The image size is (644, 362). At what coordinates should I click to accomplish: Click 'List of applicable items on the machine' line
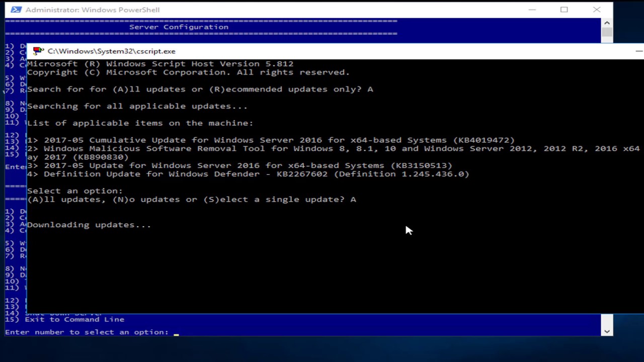[x=140, y=123]
